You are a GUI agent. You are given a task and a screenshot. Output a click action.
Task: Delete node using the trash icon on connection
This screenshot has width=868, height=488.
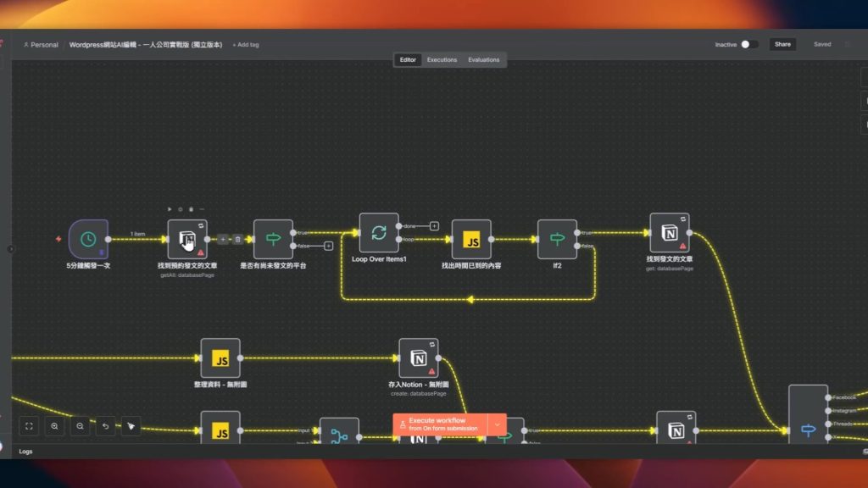[x=238, y=240]
